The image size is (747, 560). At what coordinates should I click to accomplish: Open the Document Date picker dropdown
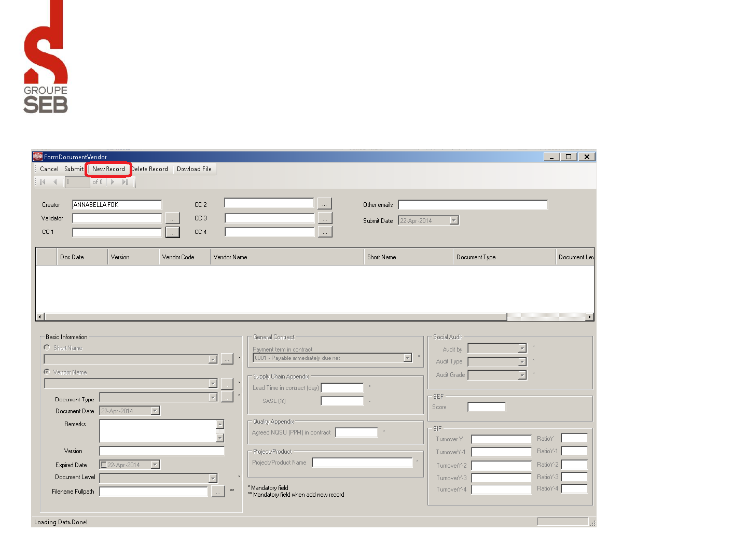(155, 411)
